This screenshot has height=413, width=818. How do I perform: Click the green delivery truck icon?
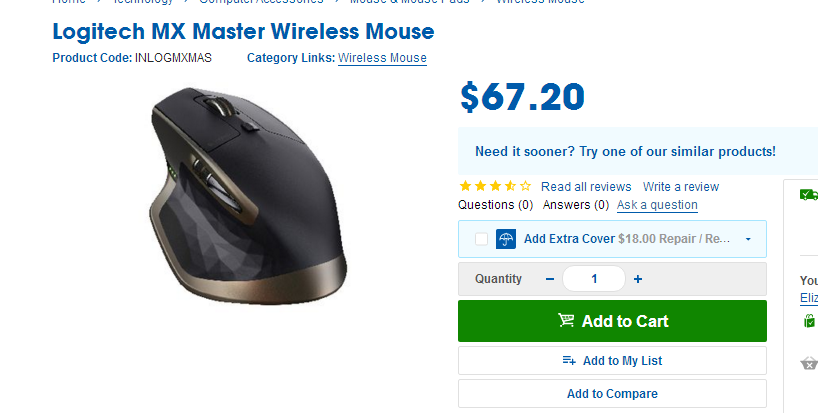click(809, 195)
